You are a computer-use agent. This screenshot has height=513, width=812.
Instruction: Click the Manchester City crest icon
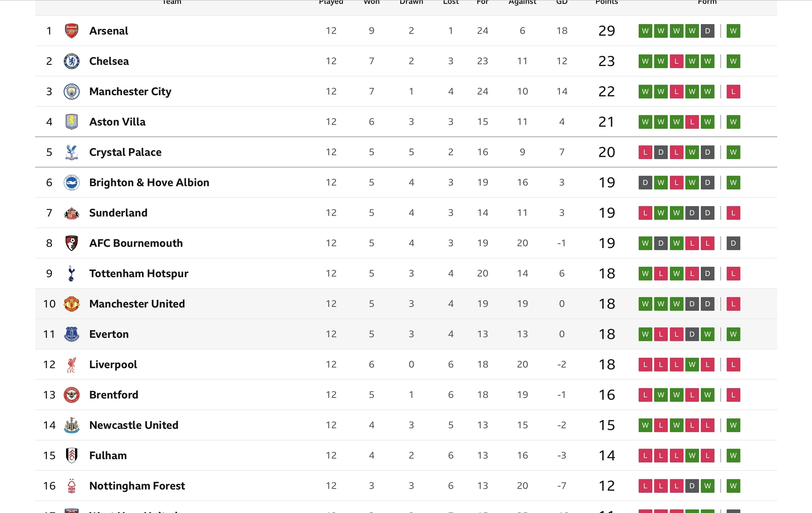pos(71,91)
